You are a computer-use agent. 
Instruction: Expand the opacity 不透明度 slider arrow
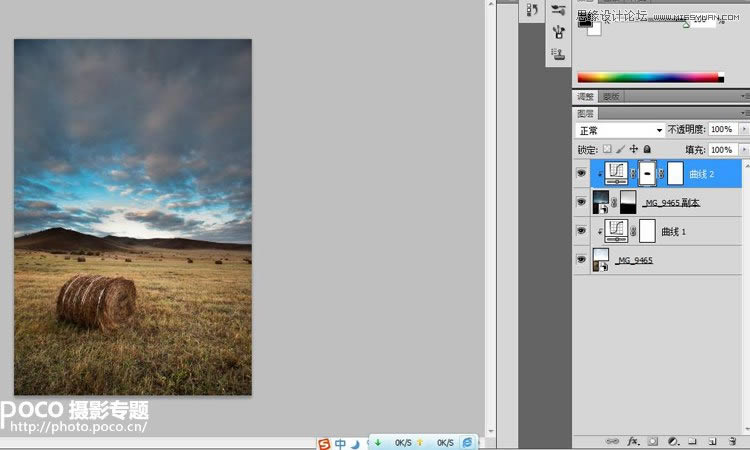744,130
